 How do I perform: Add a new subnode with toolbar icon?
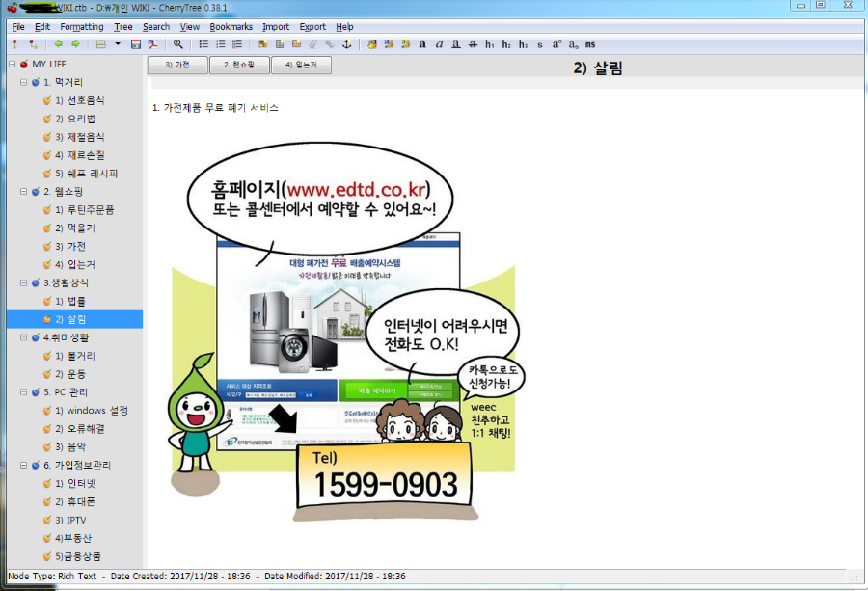click(x=34, y=44)
